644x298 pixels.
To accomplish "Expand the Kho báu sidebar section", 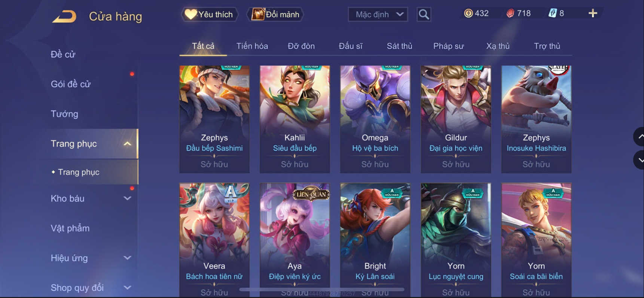I will click(x=127, y=198).
